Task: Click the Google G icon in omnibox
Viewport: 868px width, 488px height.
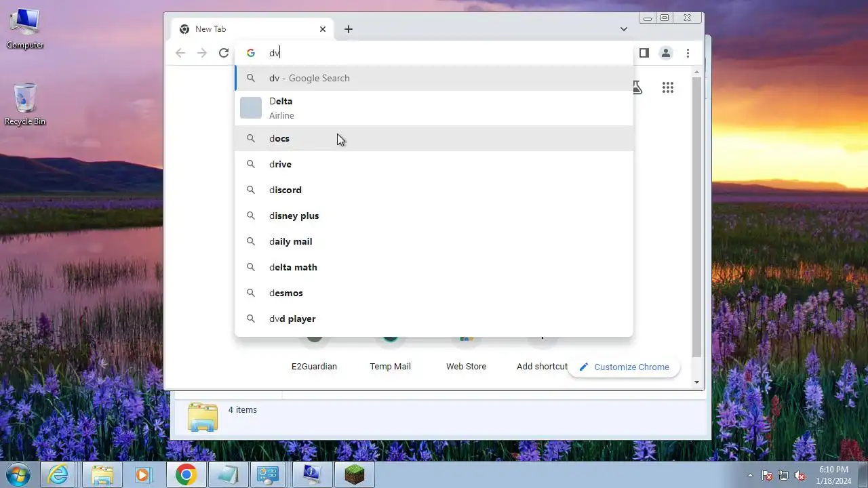Action: pyautogui.click(x=251, y=53)
